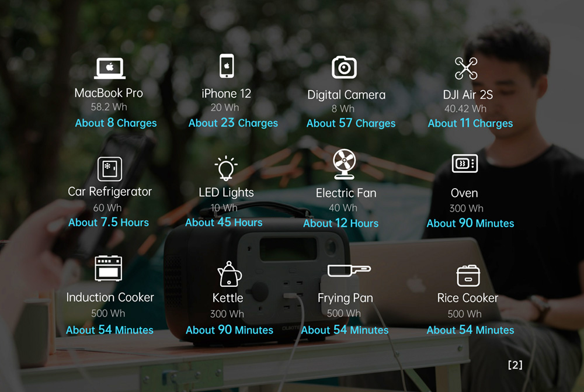Click 'About 54 Minutes' under Rice Cooker
This screenshot has width=584, height=392.
coord(470,329)
